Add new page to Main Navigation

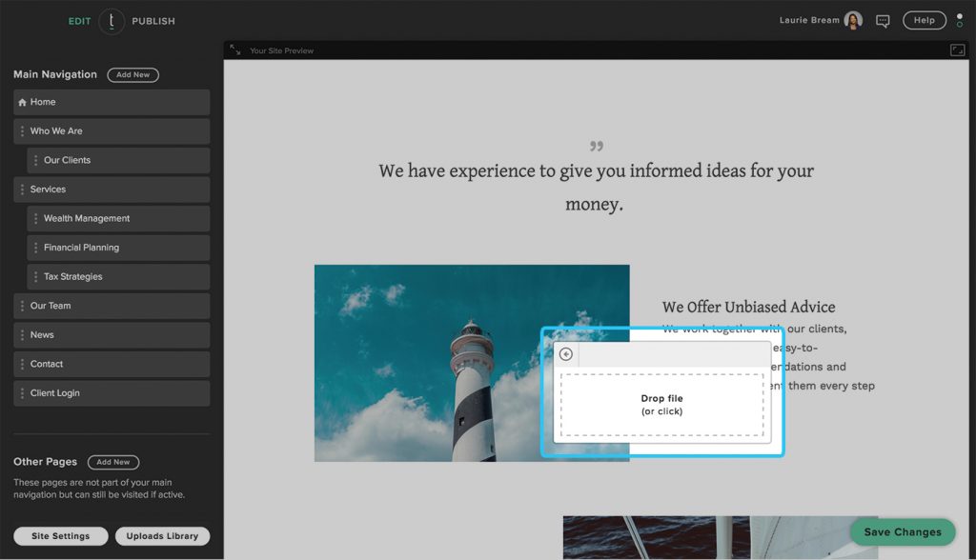point(132,75)
